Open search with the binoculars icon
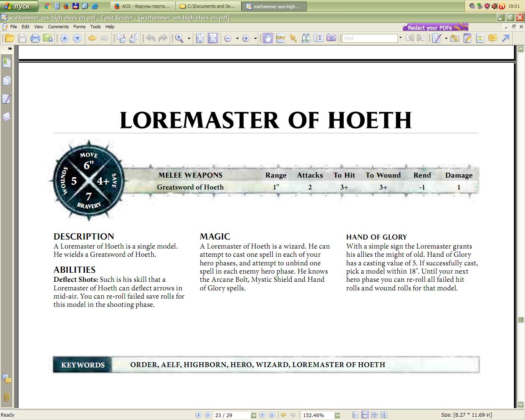Screen dimensions: 525x420 tap(306, 38)
